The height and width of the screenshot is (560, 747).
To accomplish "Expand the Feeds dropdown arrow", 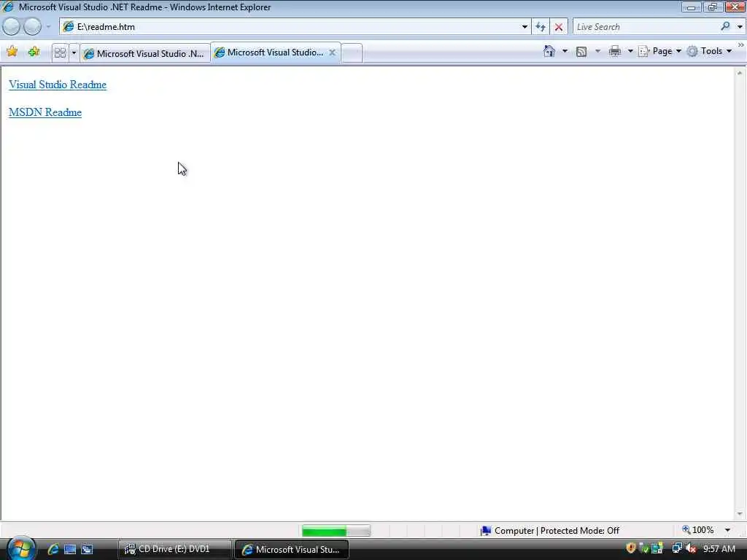I will click(x=597, y=51).
